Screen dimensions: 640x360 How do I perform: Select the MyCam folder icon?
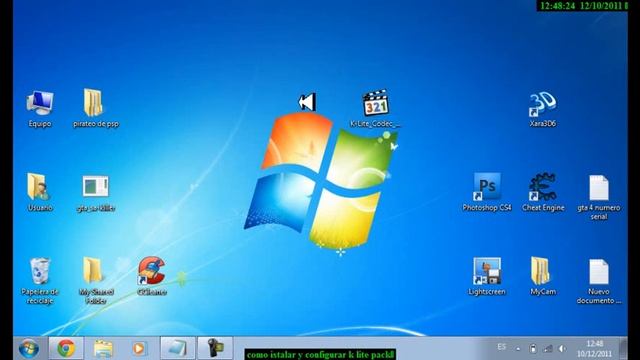point(543,276)
